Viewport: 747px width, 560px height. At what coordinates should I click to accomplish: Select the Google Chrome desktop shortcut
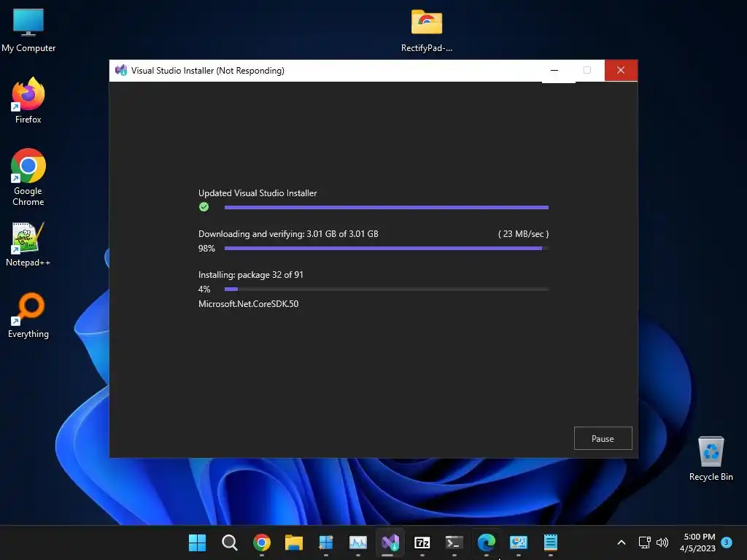[28, 178]
